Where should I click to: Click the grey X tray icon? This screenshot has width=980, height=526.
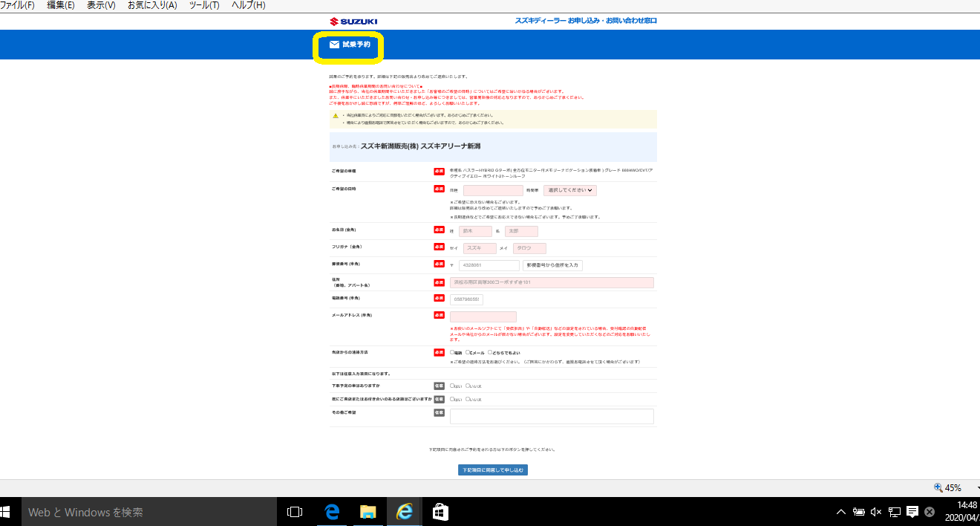click(930, 512)
